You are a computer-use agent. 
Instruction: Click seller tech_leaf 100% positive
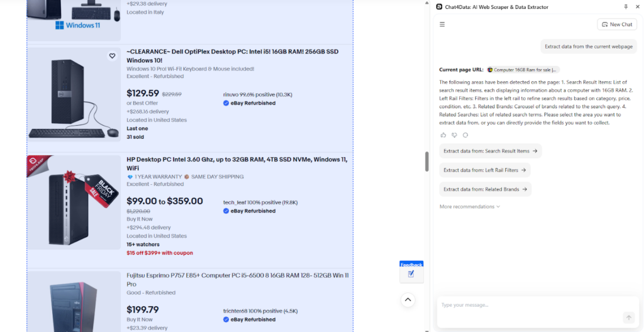(260, 202)
